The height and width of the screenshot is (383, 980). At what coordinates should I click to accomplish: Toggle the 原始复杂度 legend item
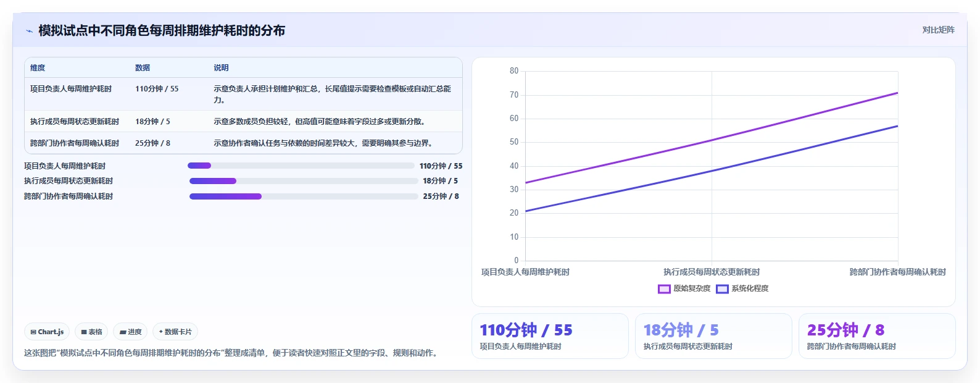[684, 288]
